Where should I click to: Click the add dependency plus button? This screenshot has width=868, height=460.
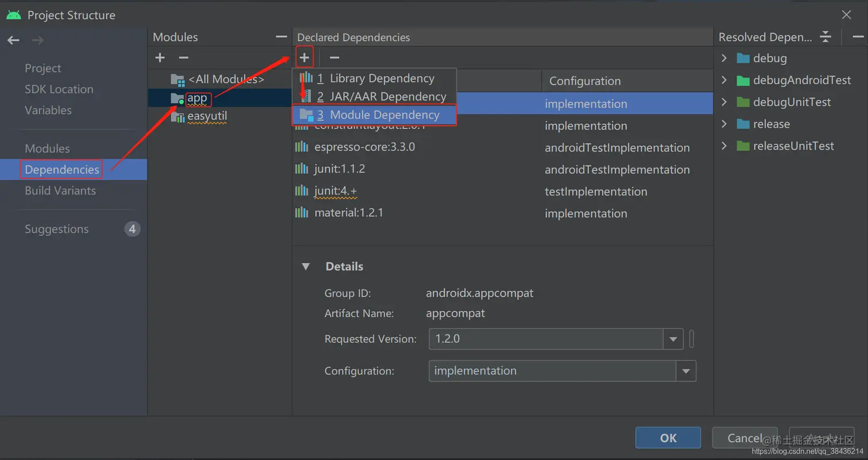[304, 57]
